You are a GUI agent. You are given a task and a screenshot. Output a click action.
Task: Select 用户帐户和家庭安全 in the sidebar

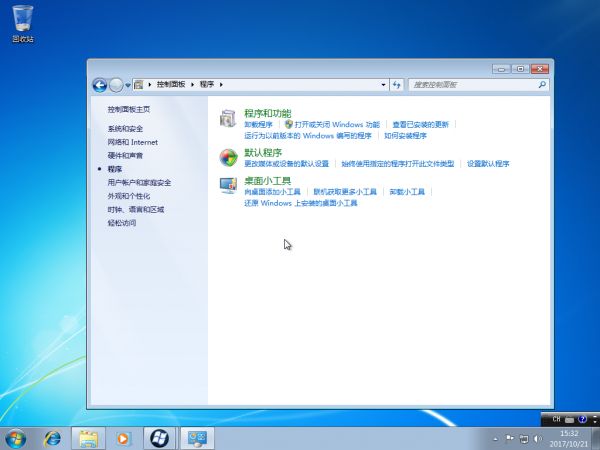(x=139, y=183)
